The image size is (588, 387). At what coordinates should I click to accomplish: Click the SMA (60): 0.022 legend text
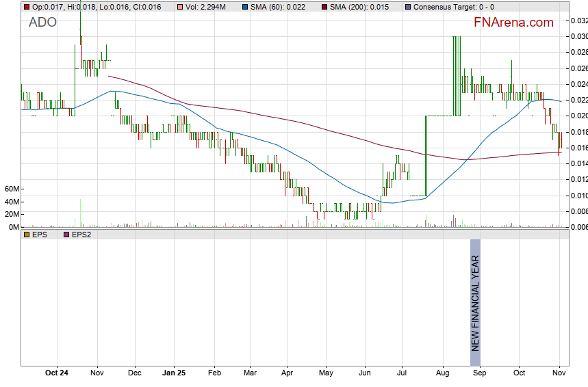283,6
